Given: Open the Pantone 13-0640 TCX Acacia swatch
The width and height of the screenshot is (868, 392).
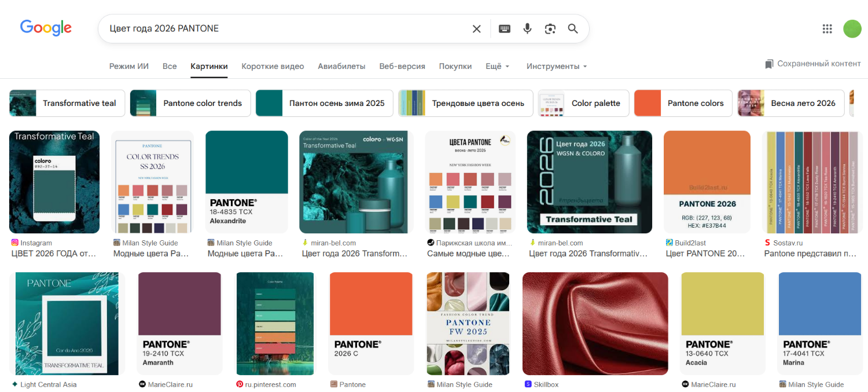Looking at the screenshot, I should pyautogui.click(x=723, y=324).
